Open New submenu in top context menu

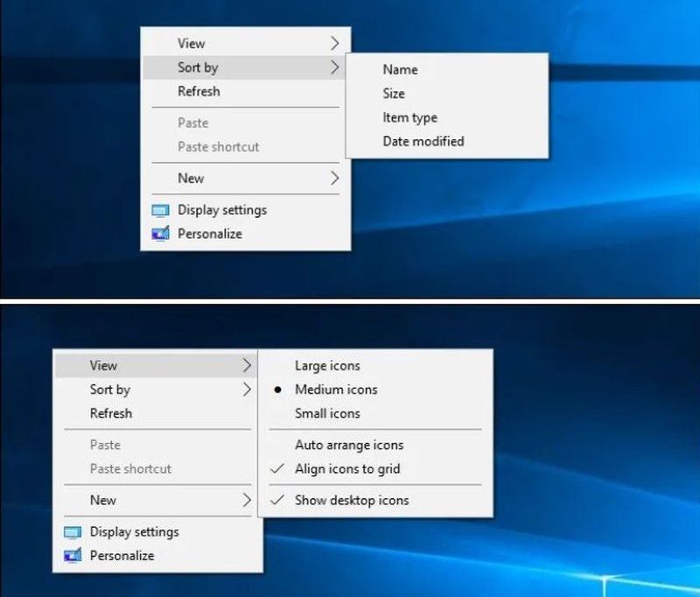point(246,179)
